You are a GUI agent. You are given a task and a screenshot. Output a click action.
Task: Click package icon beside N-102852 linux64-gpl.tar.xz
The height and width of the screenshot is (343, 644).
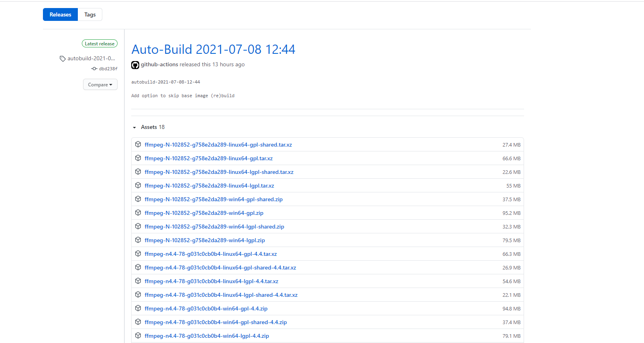(x=138, y=158)
